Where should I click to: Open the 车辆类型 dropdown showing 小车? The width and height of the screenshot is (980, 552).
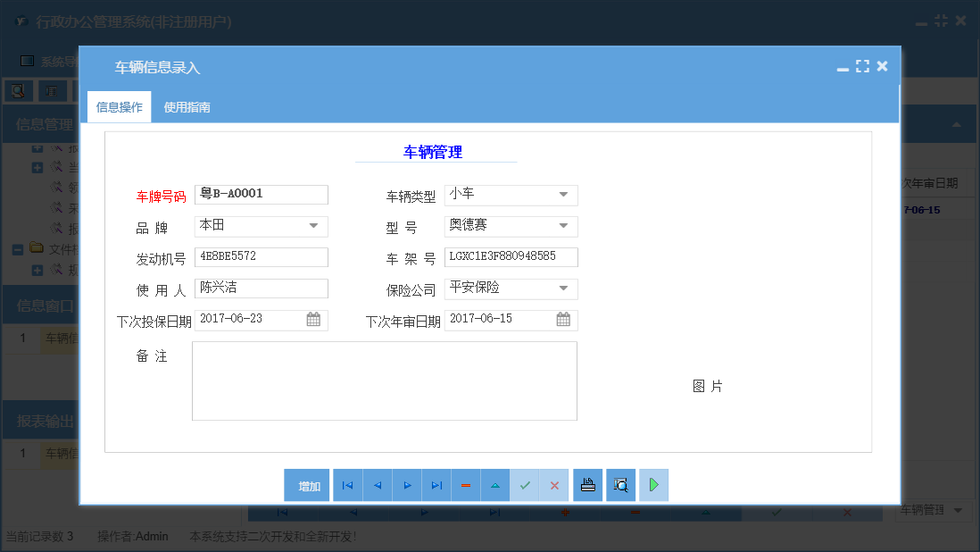point(563,195)
